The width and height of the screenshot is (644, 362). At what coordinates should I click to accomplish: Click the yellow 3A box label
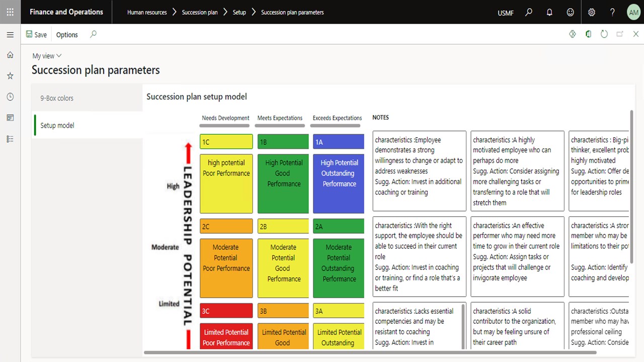coord(339,311)
